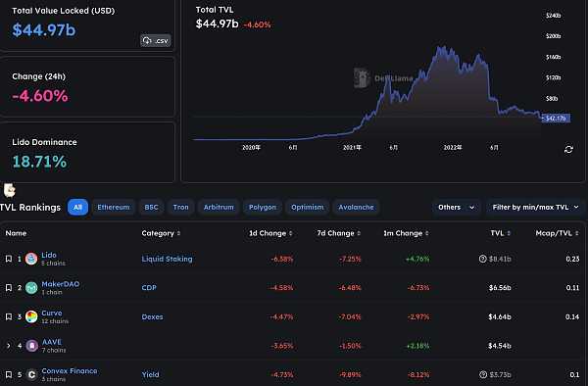Open the Convex Finance protocol link
The height and width of the screenshot is (386, 588).
[x=70, y=370]
